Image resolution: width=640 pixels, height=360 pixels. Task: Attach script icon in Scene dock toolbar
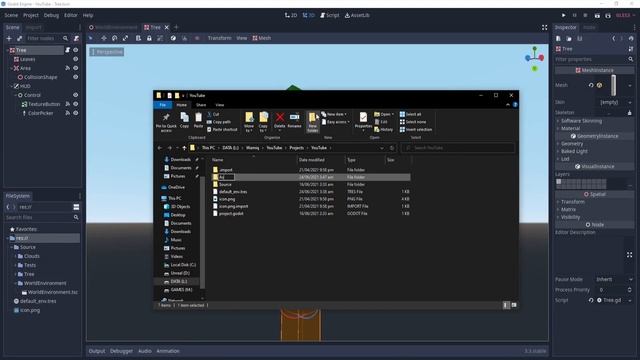tap(76, 38)
